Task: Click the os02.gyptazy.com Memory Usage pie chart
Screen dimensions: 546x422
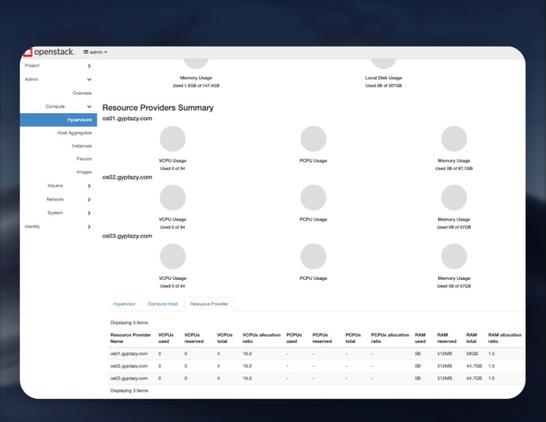Action: coord(454,197)
